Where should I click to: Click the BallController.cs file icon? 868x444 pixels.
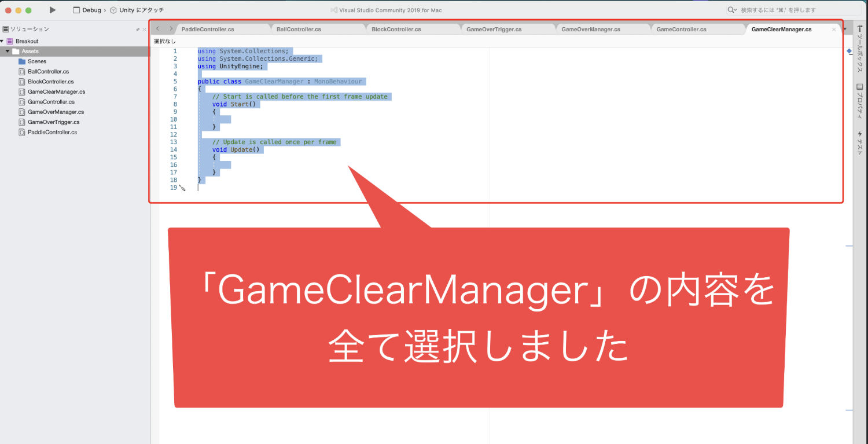coord(22,71)
